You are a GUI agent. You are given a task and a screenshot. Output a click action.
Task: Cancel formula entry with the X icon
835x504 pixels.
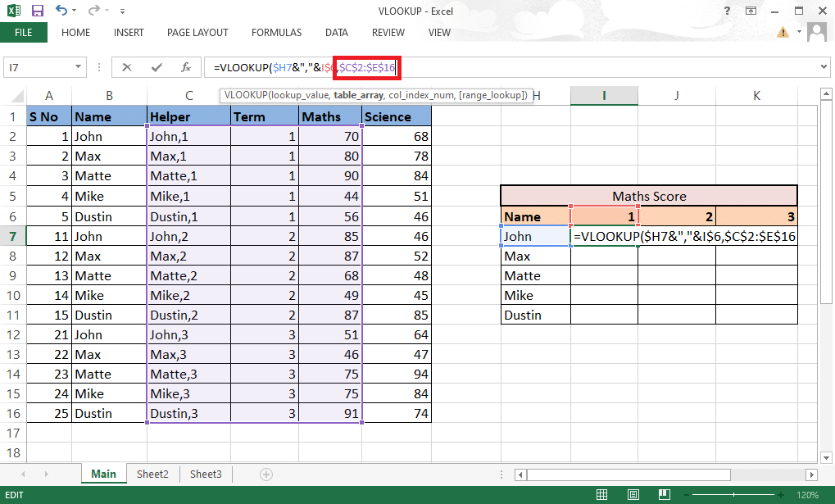(127, 67)
